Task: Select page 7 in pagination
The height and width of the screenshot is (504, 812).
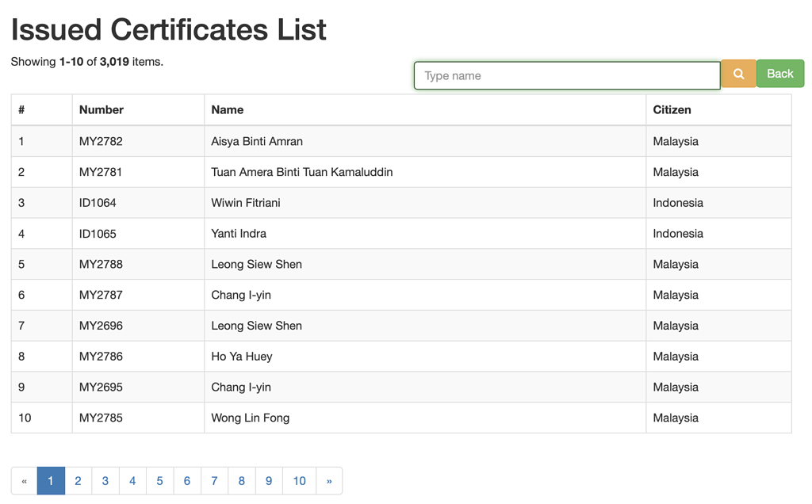Action: coord(214,480)
